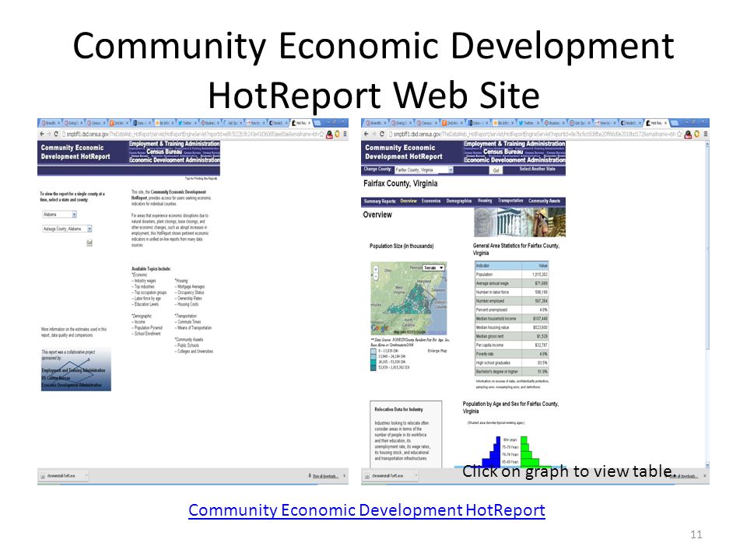This screenshot has width=747, height=560.
Task: Click the 'Poverty rate' table row
Action: pos(512,354)
